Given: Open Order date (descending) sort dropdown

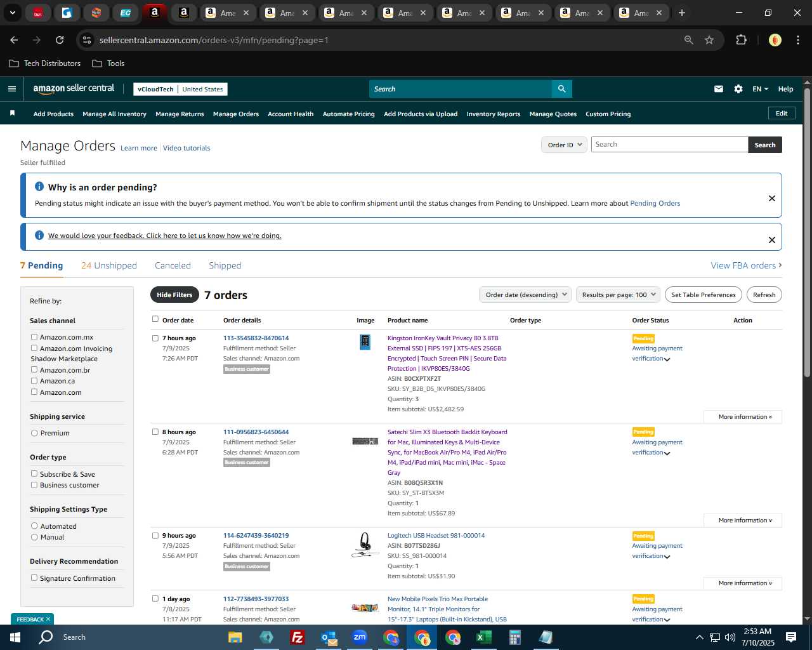Looking at the screenshot, I should [x=525, y=295].
